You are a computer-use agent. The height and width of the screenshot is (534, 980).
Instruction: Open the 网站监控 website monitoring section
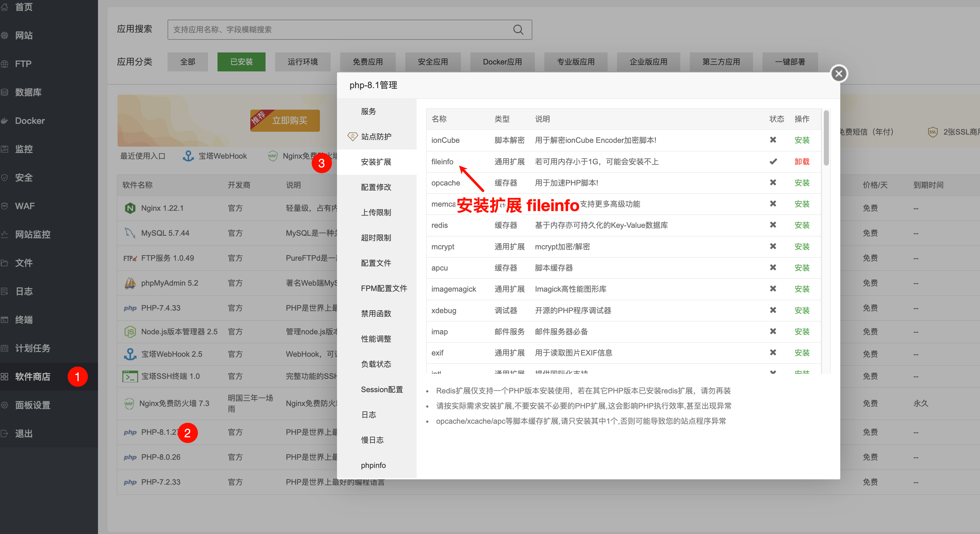point(32,234)
